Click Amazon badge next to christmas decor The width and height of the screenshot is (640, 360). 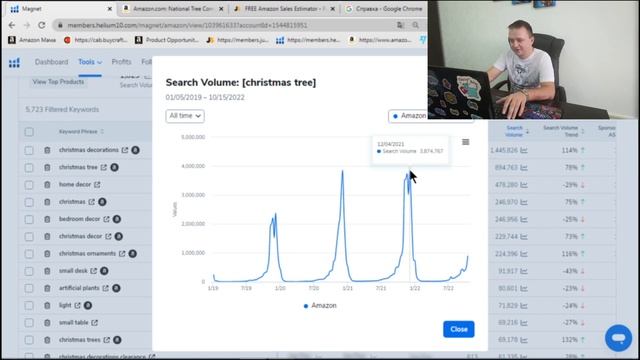118,236
